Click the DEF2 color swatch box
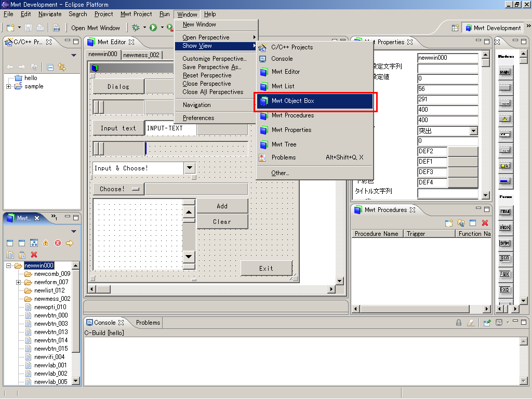 [x=462, y=151]
